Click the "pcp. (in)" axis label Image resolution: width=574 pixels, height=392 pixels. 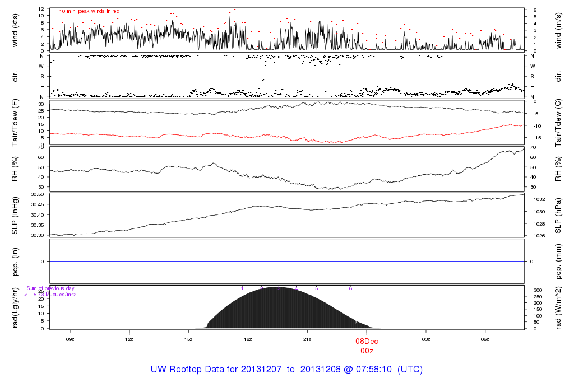point(16,262)
